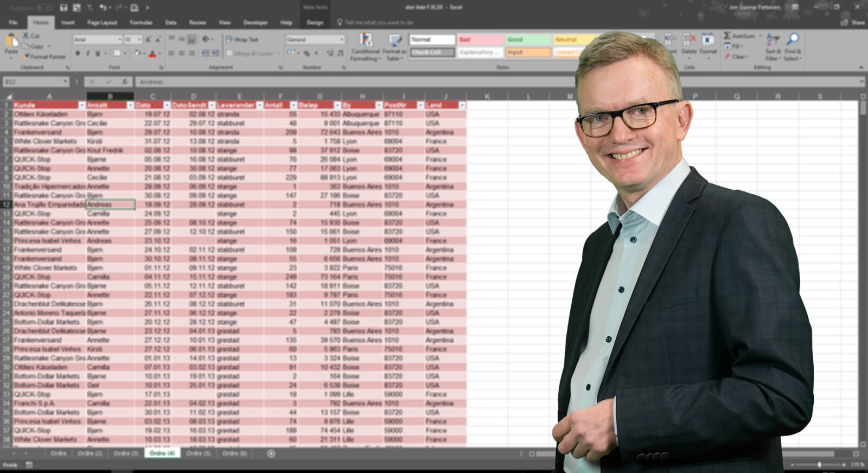The height and width of the screenshot is (473, 868).
Task: Click the Share button
Action: (853, 23)
